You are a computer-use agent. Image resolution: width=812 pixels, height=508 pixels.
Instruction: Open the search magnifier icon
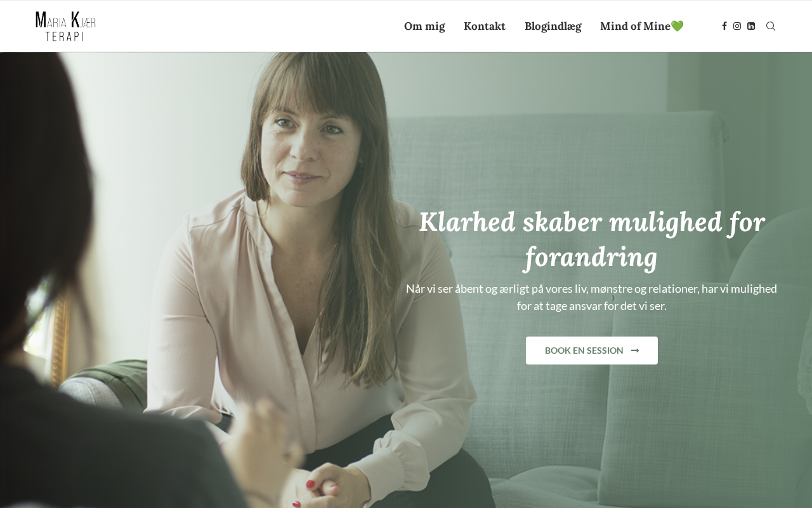coord(771,26)
